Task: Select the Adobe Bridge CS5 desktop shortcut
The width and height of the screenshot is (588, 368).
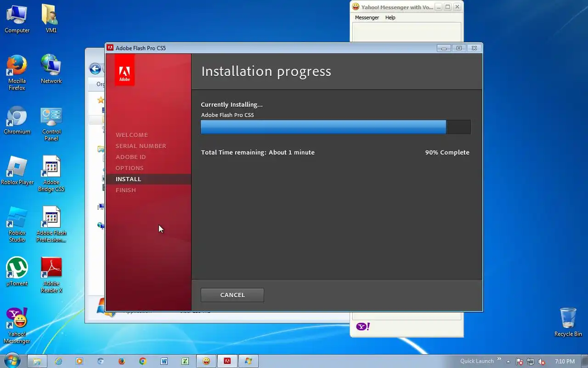Action: 51,174
